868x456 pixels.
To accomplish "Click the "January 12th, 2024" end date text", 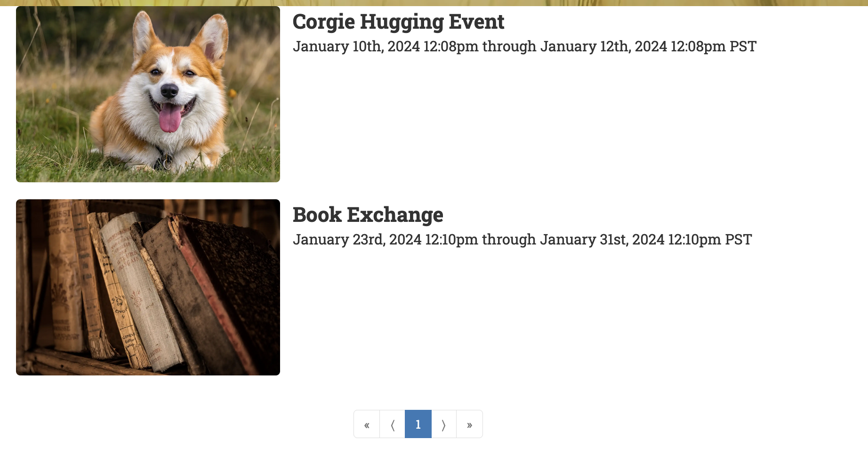I will (x=603, y=47).
